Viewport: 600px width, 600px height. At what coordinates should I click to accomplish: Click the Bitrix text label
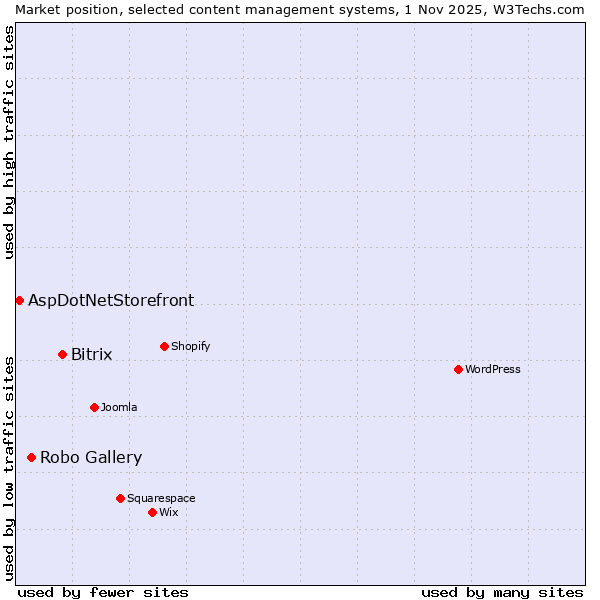tap(91, 354)
